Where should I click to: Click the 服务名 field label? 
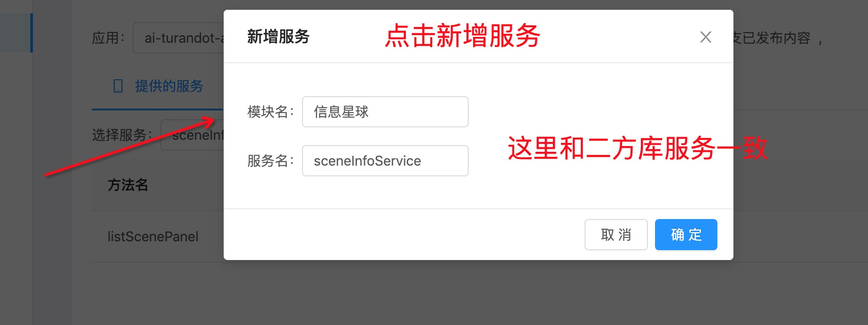[270, 161]
